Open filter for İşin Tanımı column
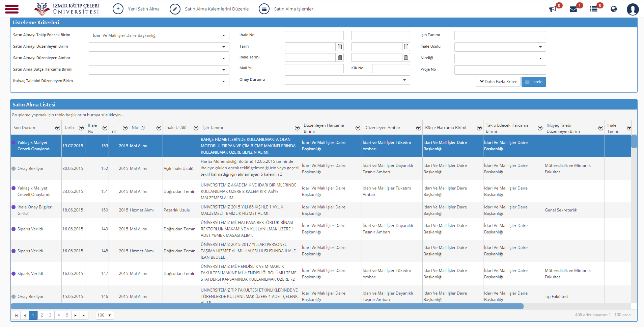 pos(297,128)
